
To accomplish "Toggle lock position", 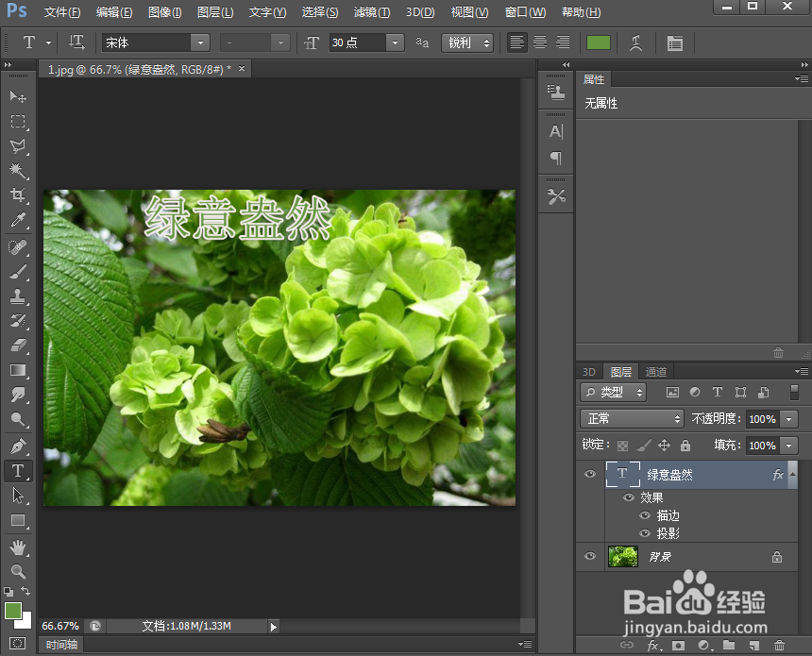I will point(665,446).
